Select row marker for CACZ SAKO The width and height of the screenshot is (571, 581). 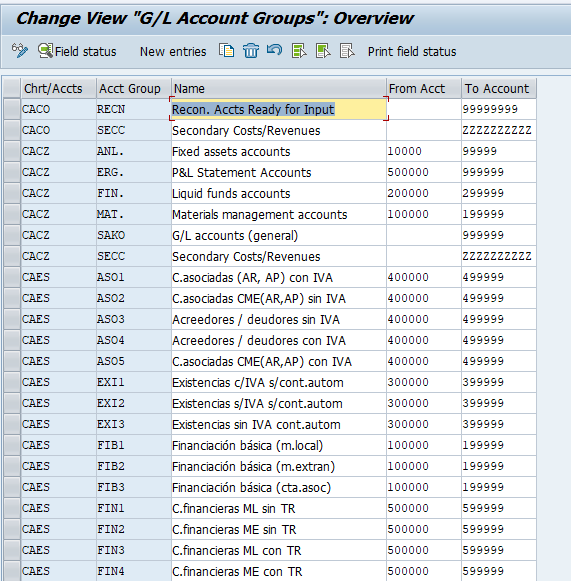12,235
